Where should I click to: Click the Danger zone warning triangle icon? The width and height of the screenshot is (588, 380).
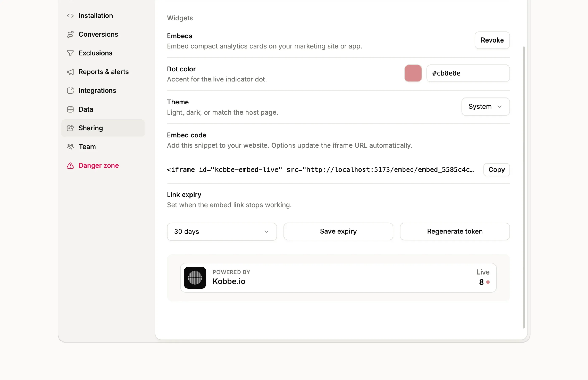(70, 165)
